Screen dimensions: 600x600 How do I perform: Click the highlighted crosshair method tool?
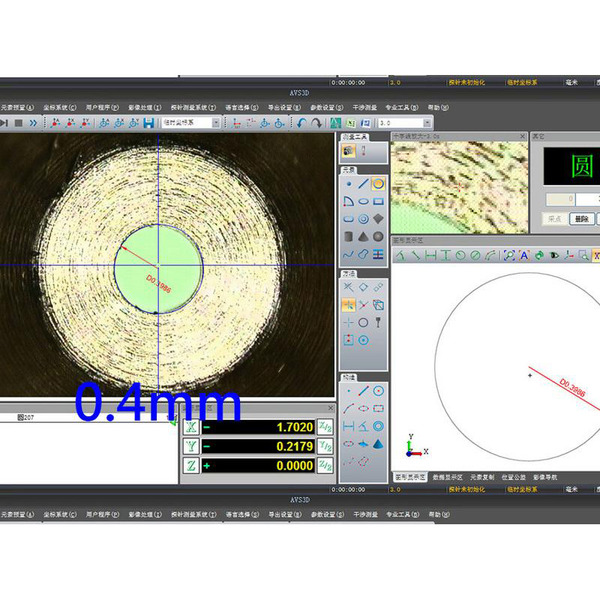348,305
